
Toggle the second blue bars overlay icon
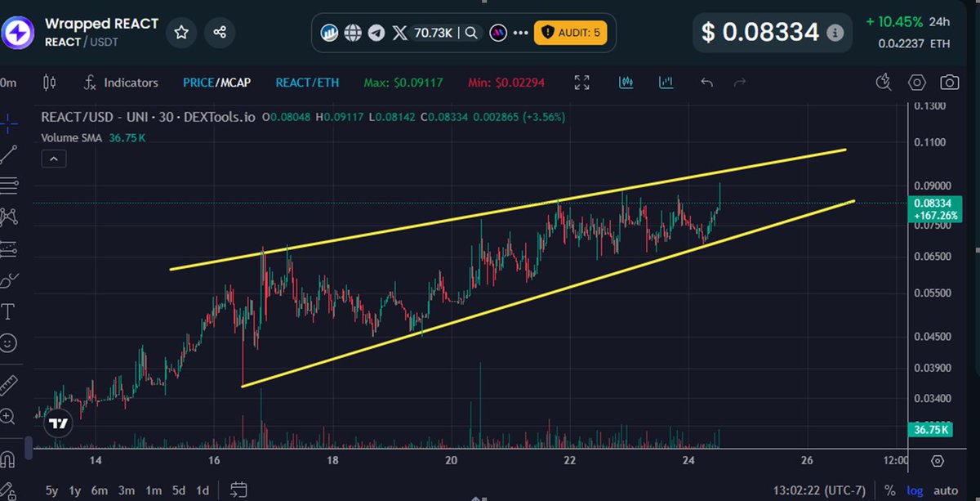[x=666, y=83]
